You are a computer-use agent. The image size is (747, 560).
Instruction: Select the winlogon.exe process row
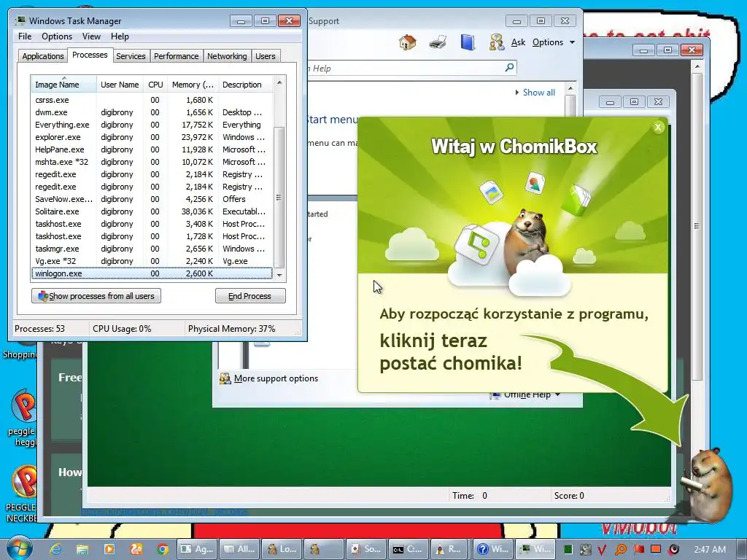coord(152,273)
